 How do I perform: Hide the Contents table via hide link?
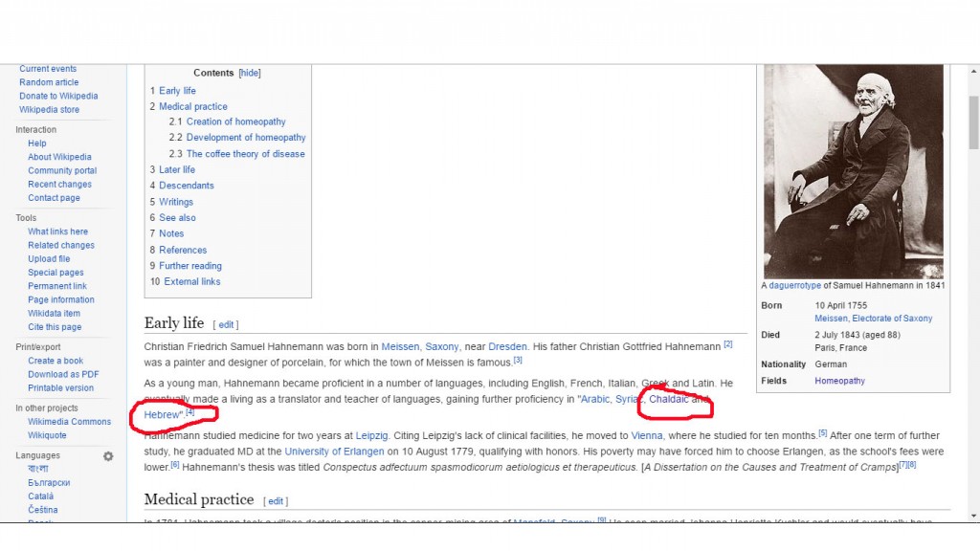[x=250, y=73]
